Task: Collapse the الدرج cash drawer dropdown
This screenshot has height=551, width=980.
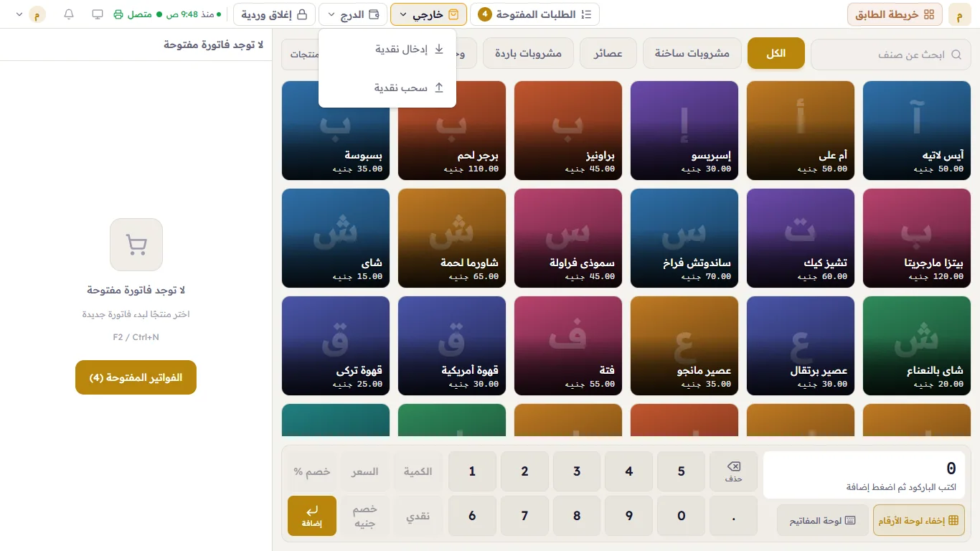Action: pos(352,14)
